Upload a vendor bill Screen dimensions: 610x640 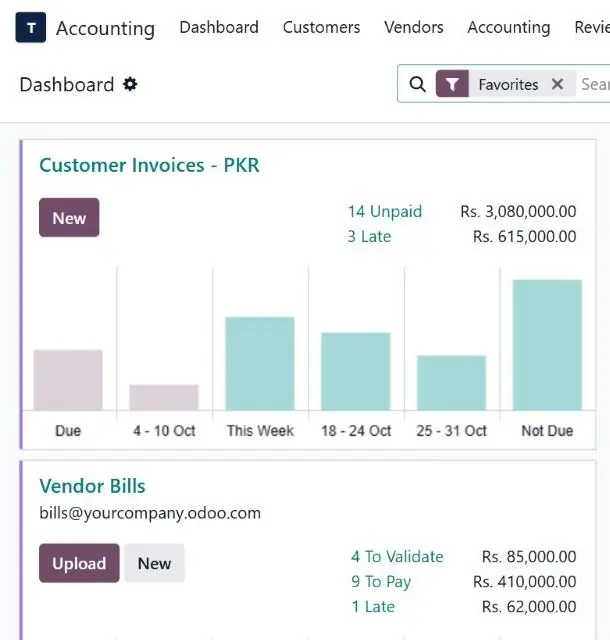coord(79,563)
